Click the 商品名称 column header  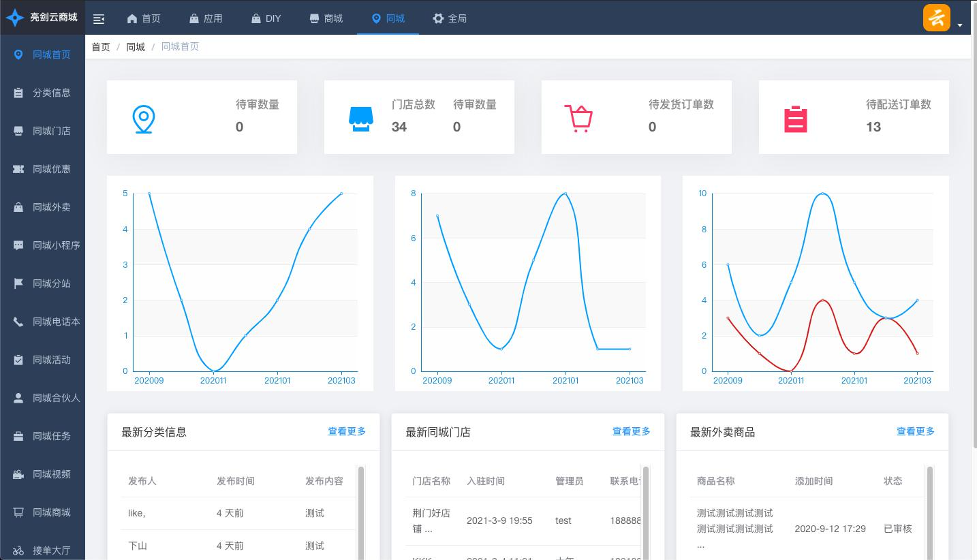(716, 481)
